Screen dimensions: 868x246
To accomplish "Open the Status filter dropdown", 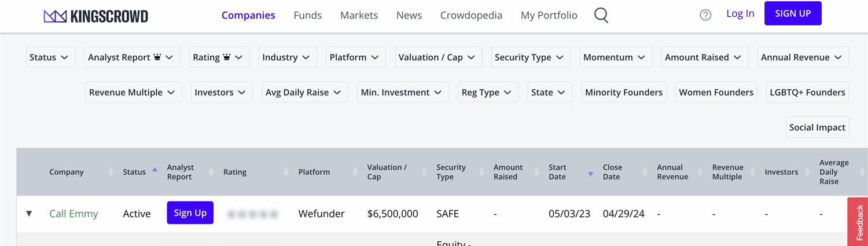I will pos(51,57).
